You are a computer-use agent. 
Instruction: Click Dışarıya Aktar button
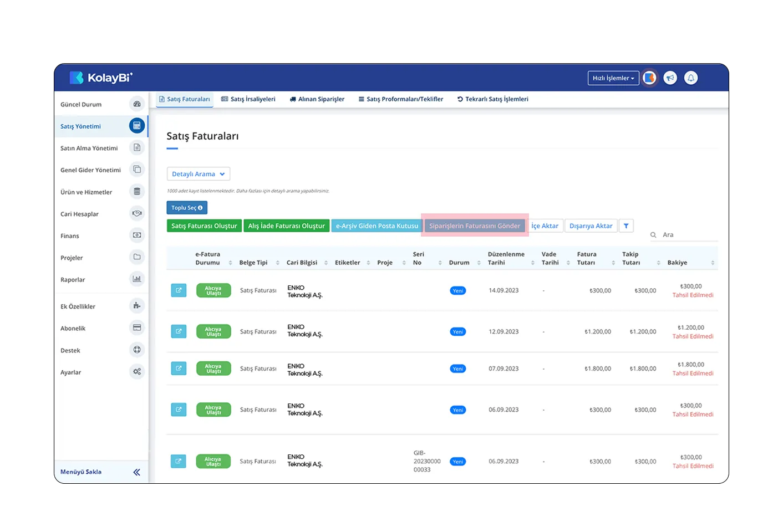pyautogui.click(x=591, y=226)
